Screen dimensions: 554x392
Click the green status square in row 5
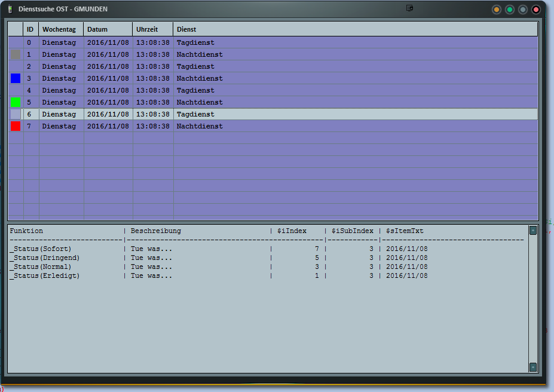point(16,102)
